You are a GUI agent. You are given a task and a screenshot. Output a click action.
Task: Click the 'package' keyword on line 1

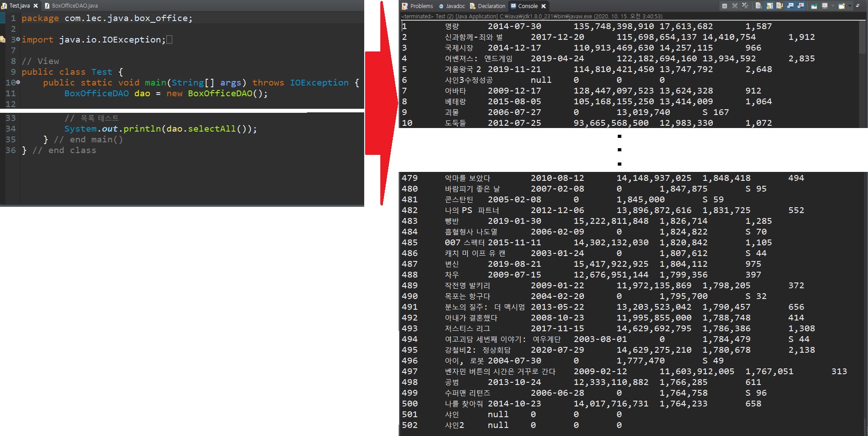click(x=40, y=18)
